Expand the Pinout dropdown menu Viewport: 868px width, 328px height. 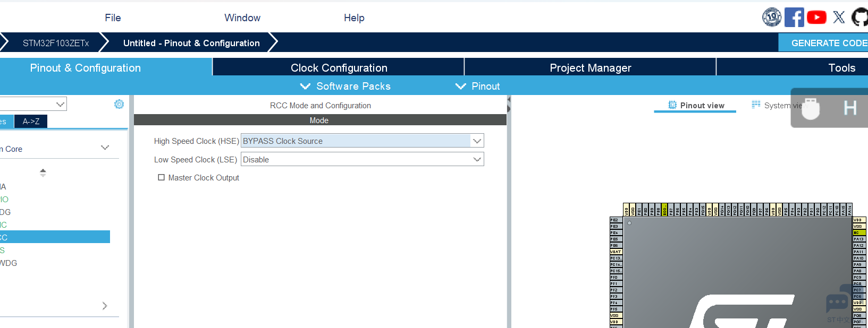coord(478,86)
